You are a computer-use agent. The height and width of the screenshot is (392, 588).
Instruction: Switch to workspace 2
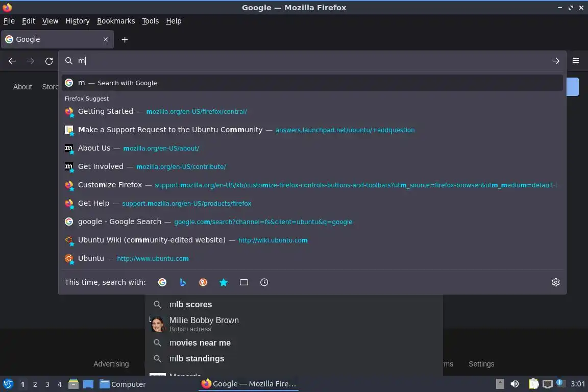tap(35, 384)
